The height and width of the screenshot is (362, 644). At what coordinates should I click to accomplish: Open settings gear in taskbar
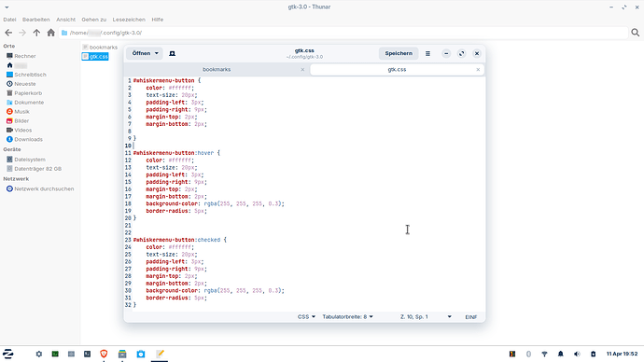(x=39, y=354)
